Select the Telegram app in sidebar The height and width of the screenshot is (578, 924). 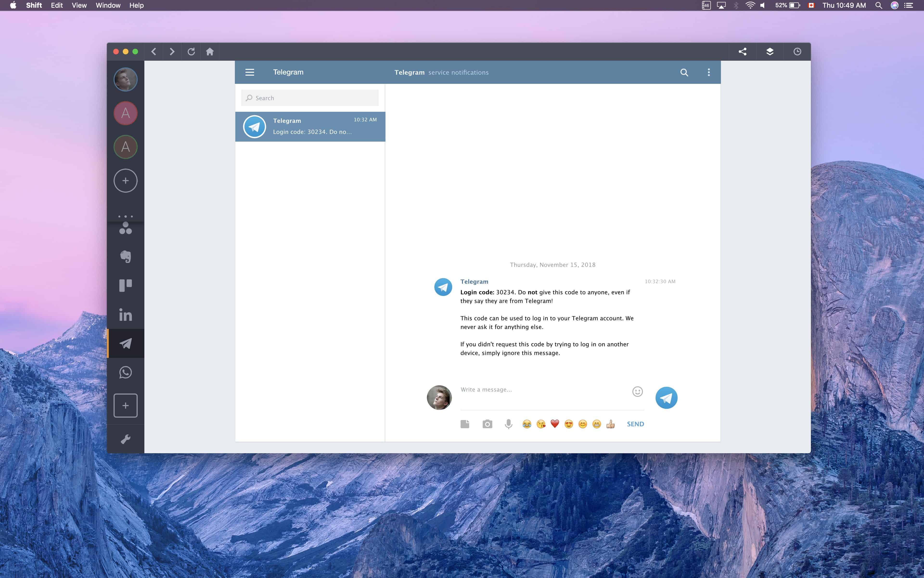click(x=126, y=343)
